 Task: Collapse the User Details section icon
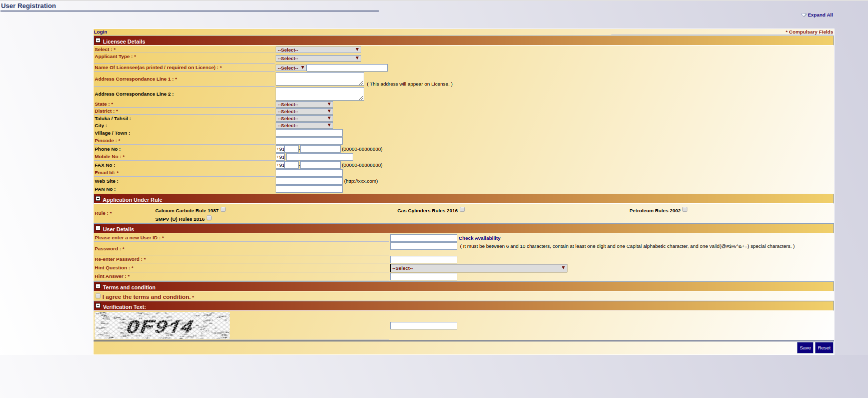[x=98, y=228]
